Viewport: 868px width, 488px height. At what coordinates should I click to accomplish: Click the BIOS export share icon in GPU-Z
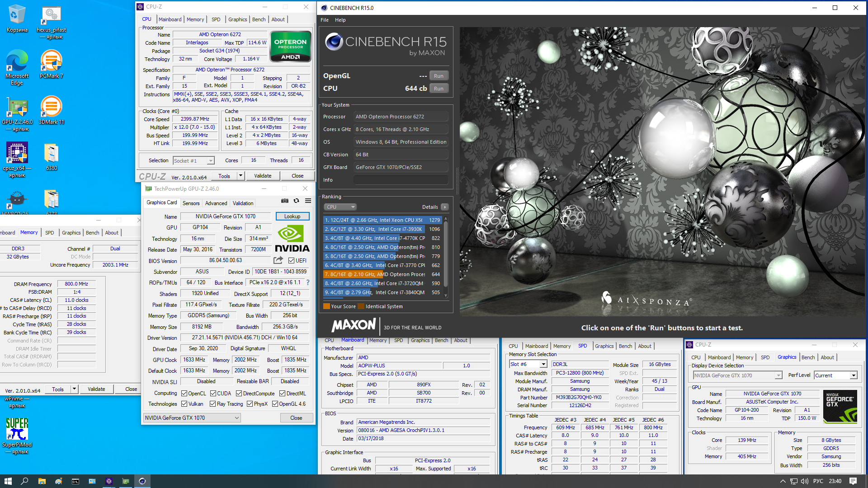(x=278, y=260)
